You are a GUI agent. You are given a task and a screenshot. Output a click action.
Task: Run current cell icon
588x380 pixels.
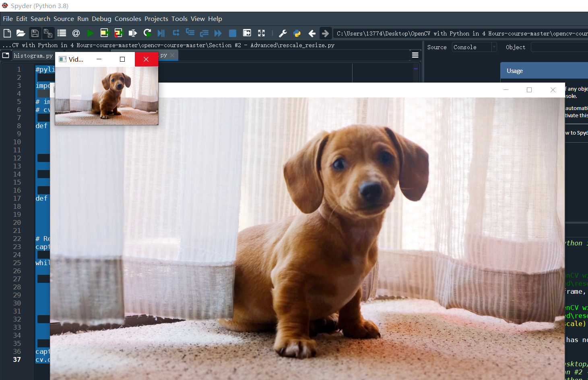[x=104, y=33]
